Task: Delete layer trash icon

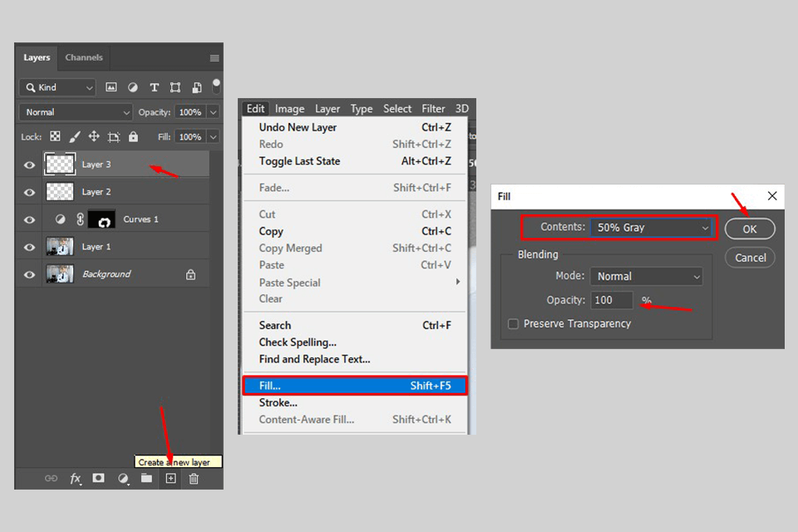Action: (x=194, y=478)
